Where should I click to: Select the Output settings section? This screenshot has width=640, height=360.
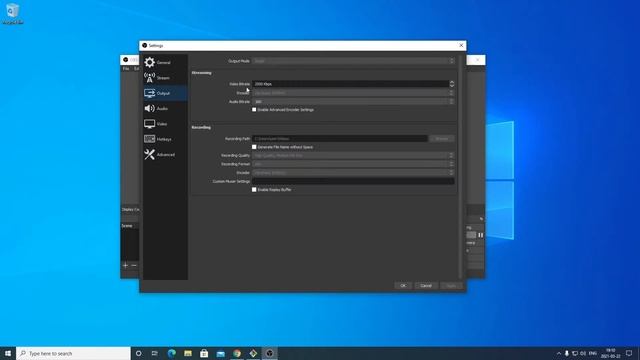coord(165,93)
